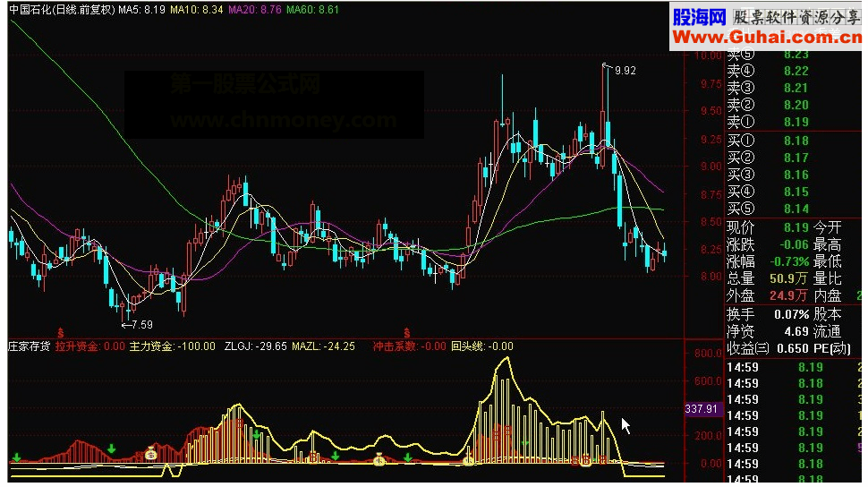Click the 600.0 indicator axis label
This screenshot has width=868, height=487.
pos(708,381)
